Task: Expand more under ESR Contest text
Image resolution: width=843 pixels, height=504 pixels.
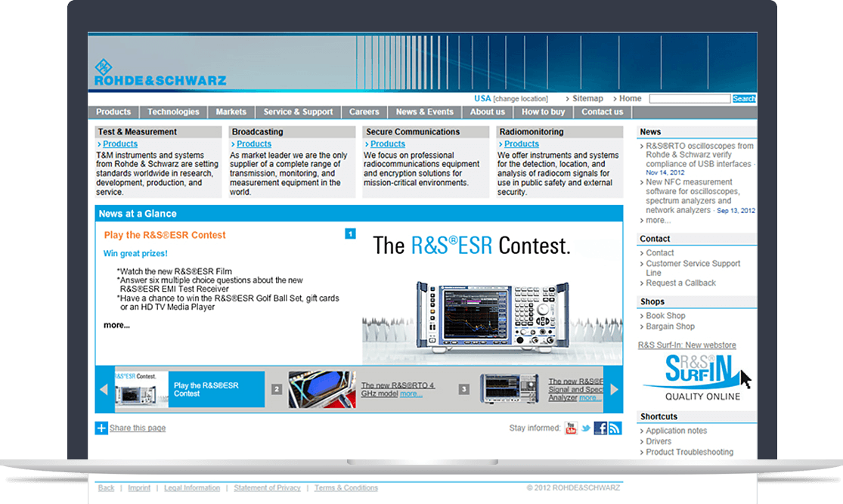Action: [116, 325]
